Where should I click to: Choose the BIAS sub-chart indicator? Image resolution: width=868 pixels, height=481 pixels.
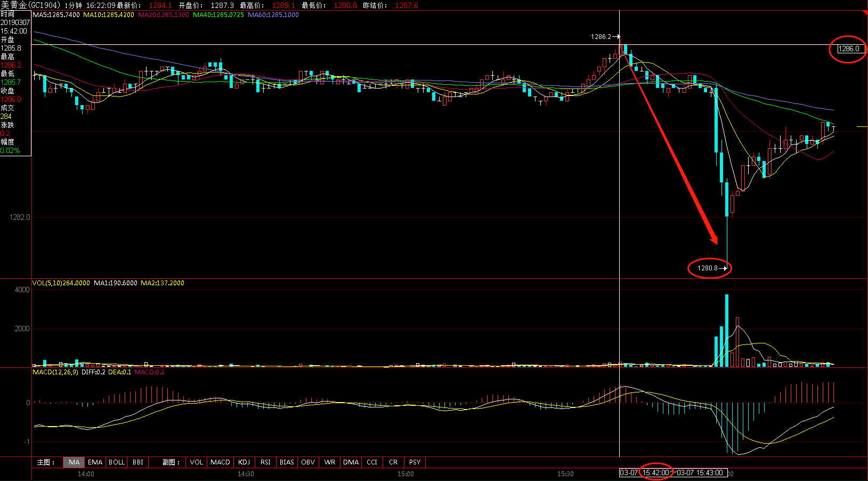click(287, 462)
